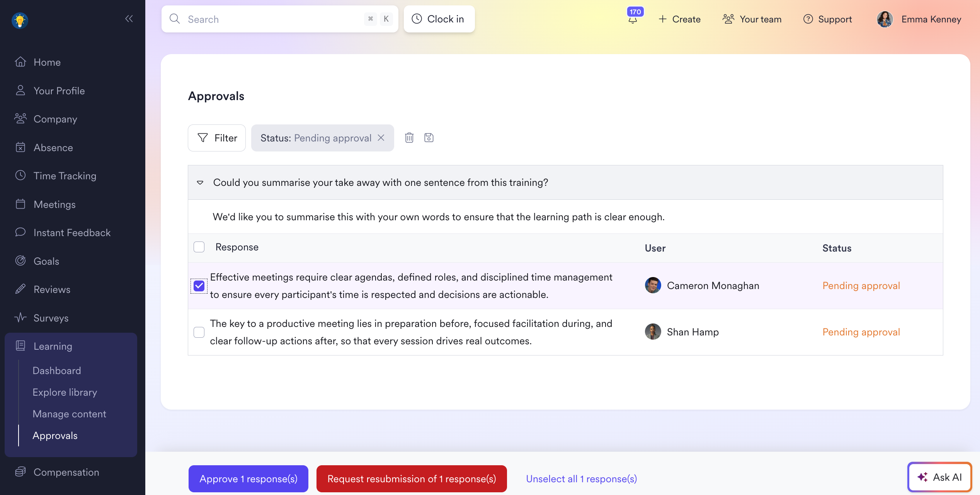Open the Create menu
This screenshot has height=495, width=980.
(679, 19)
